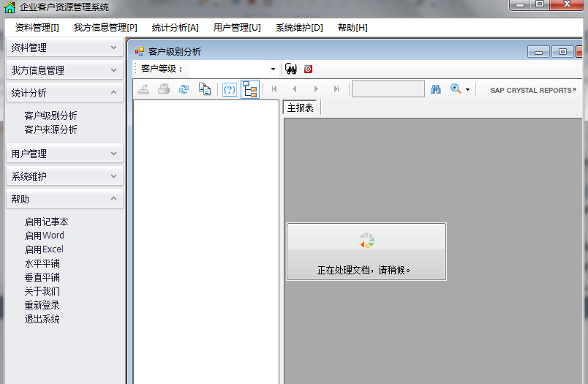Open the 帮助[H] menu
Screen dimensions: 588x384
pos(353,28)
